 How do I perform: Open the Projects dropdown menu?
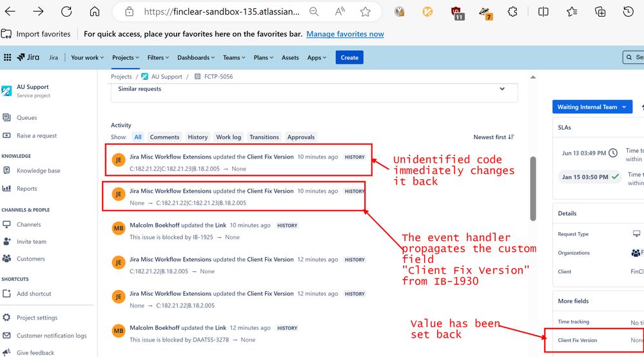[125, 57]
